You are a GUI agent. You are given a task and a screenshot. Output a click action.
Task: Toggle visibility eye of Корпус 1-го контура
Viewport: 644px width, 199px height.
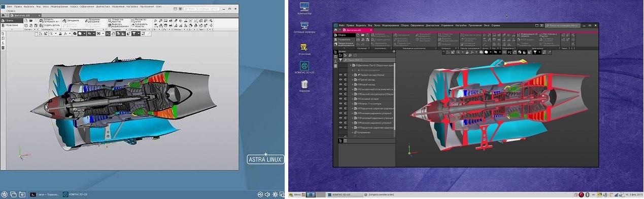point(341,103)
